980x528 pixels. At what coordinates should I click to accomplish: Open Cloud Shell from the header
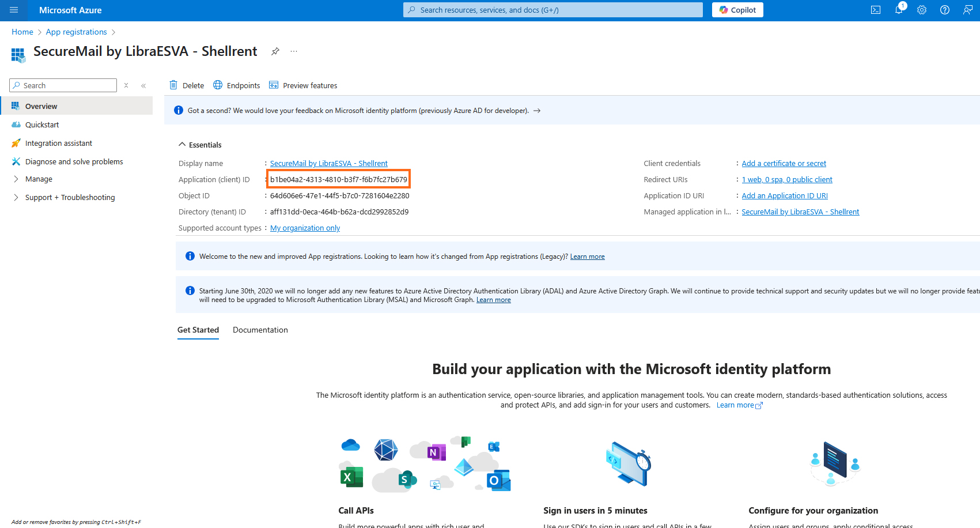pyautogui.click(x=876, y=10)
